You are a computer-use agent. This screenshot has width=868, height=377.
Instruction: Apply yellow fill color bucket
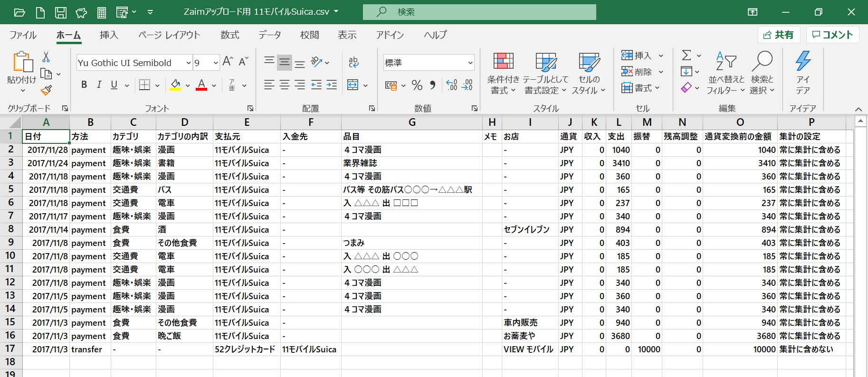(x=175, y=85)
